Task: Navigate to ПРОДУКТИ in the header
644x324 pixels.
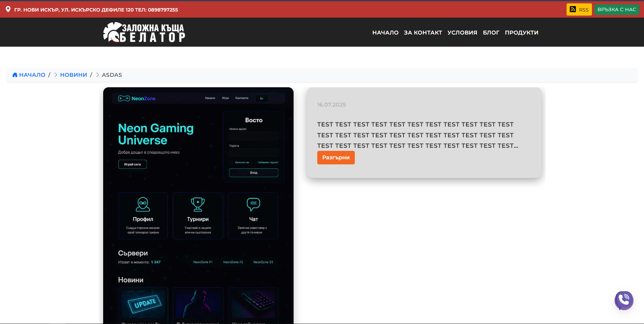Action: (x=521, y=32)
